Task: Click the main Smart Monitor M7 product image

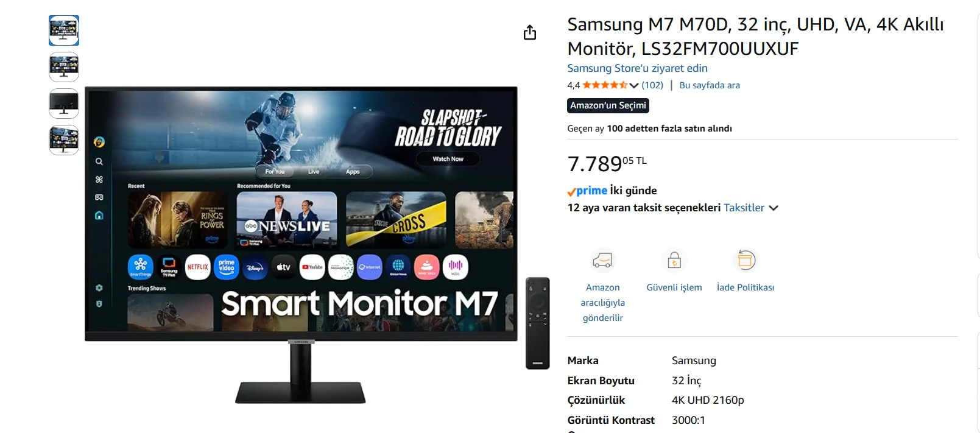Action: pyautogui.click(x=301, y=245)
